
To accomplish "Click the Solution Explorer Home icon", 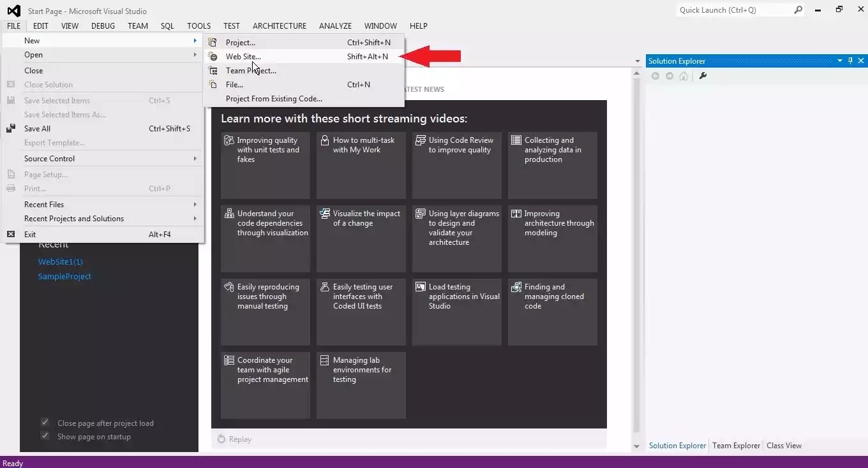I will click(684, 76).
